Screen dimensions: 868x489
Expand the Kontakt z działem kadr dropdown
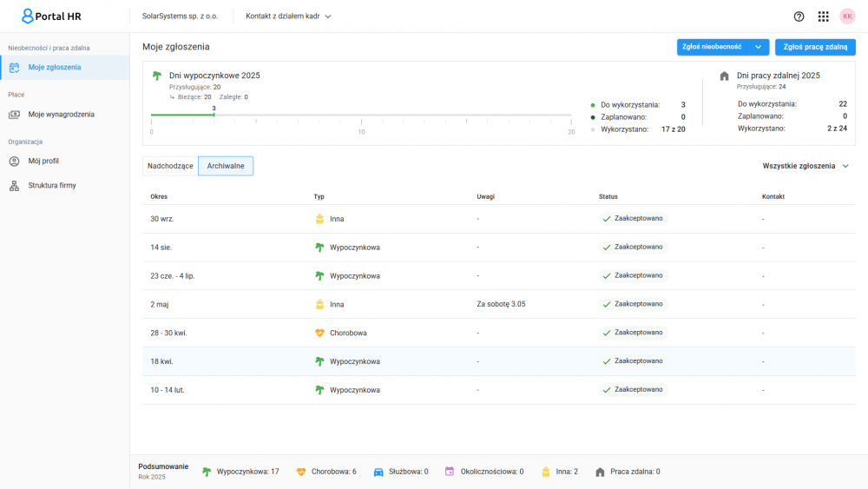[288, 17]
